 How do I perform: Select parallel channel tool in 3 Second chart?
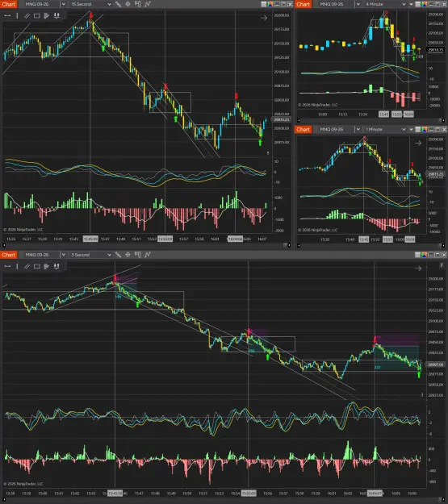(x=27, y=266)
